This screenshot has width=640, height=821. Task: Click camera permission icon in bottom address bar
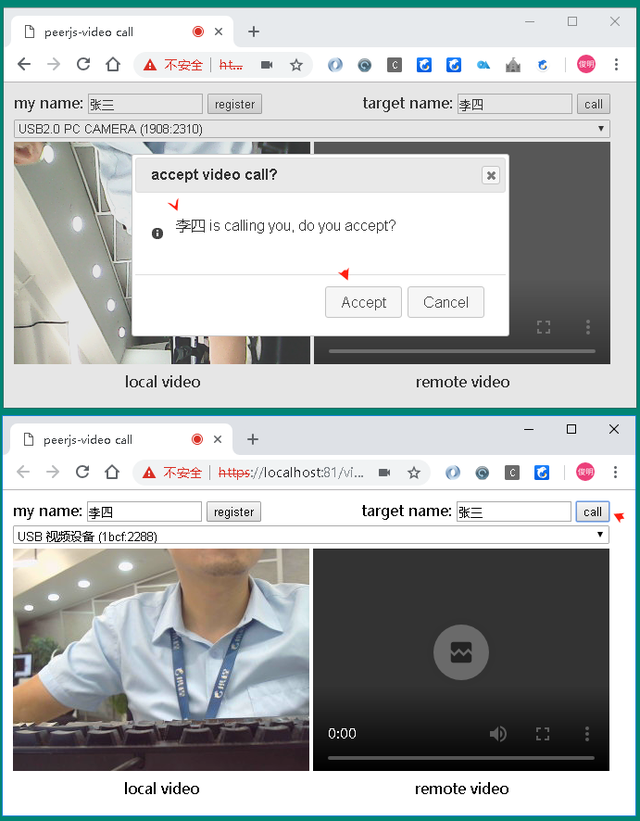tap(384, 472)
